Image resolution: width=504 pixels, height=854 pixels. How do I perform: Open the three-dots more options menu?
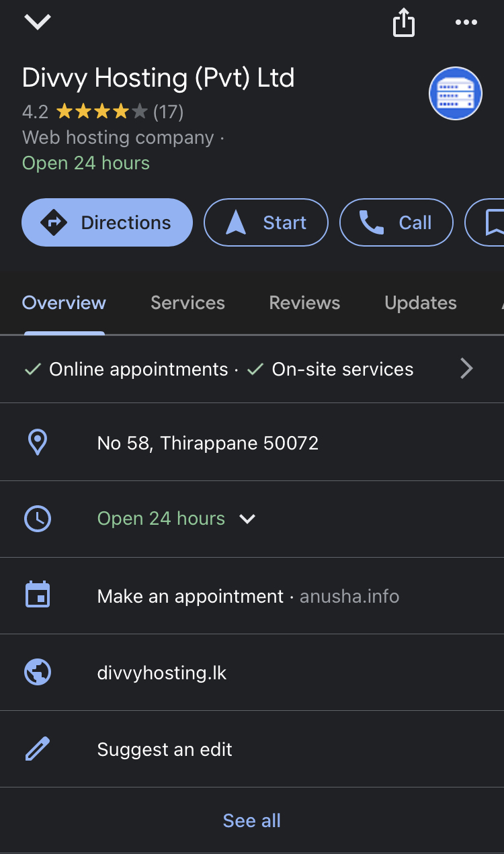point(466,22)
